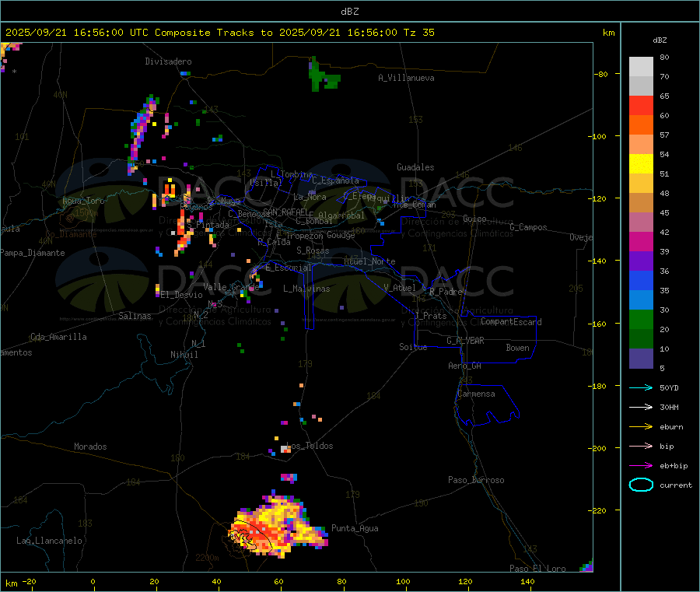
Task: Click the Pampa_Diamante map label
Action: coord(32,253)
